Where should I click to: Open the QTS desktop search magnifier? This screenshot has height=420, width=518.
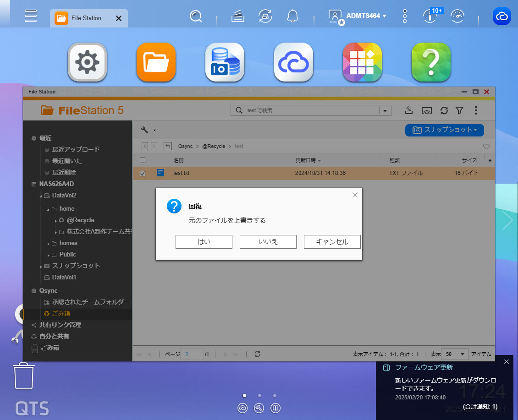coord(196,16)
